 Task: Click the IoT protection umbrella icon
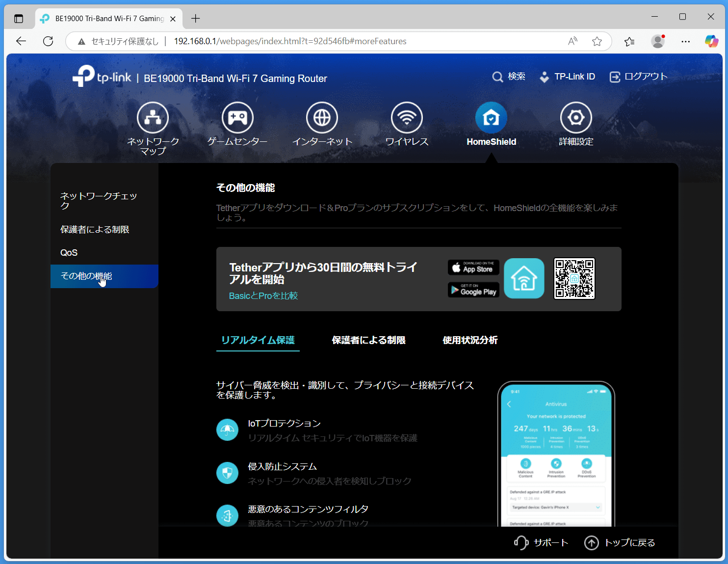[x=227, y=430]
